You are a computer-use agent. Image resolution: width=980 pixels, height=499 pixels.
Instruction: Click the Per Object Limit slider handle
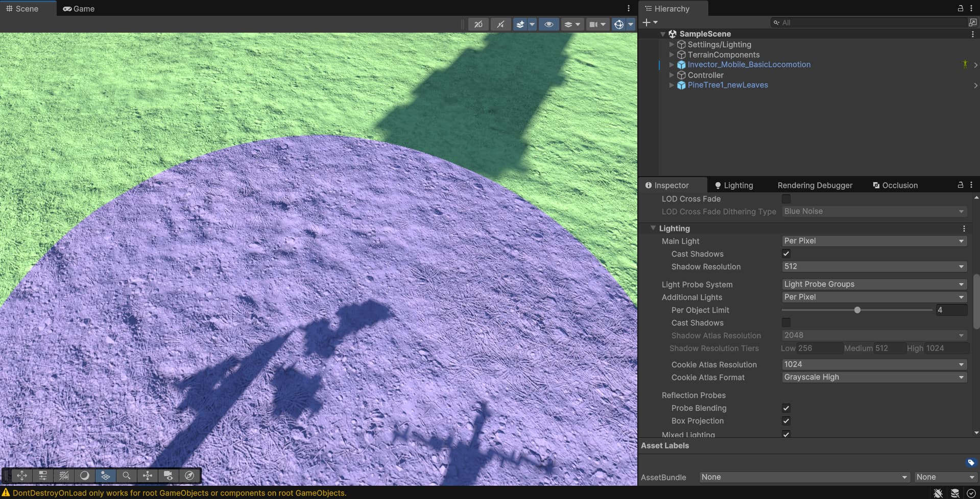tap(857, 310)
